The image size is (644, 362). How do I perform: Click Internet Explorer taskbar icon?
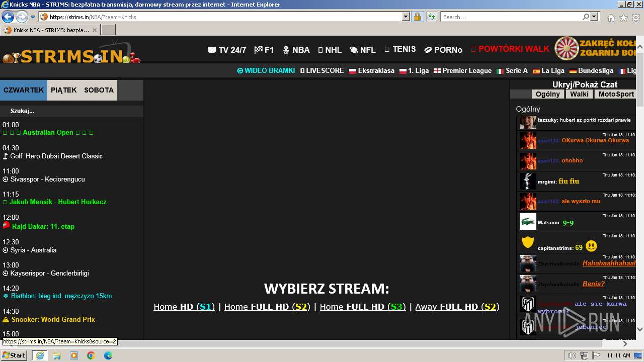[40, 355]
